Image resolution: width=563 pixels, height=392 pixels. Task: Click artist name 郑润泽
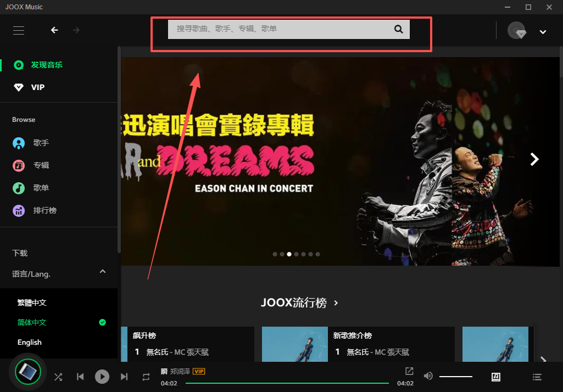(180, 371)
